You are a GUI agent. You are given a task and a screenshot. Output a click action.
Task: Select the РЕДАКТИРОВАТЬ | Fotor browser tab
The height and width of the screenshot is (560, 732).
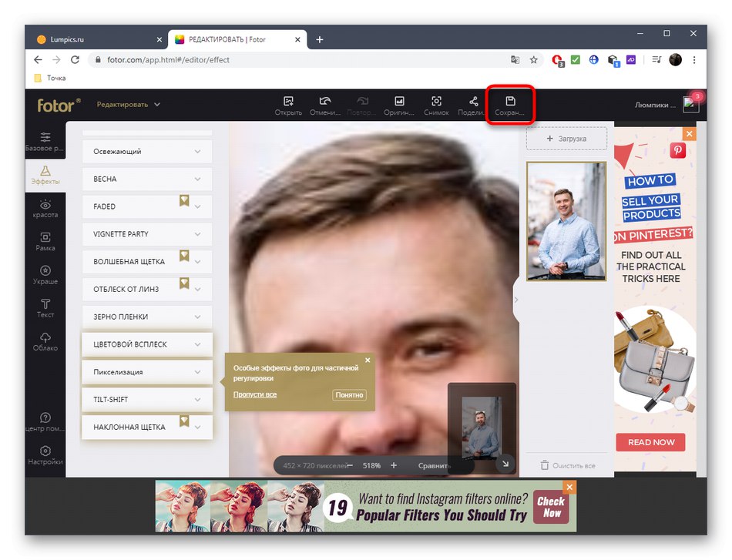[x=237, y=39]
